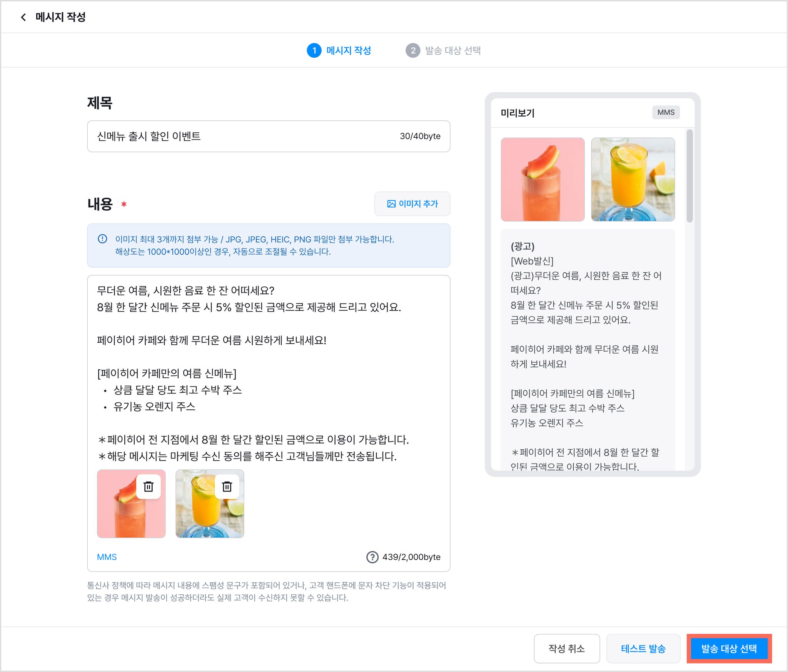
Task: Click the 작성 취소 button
Action: 567,649
